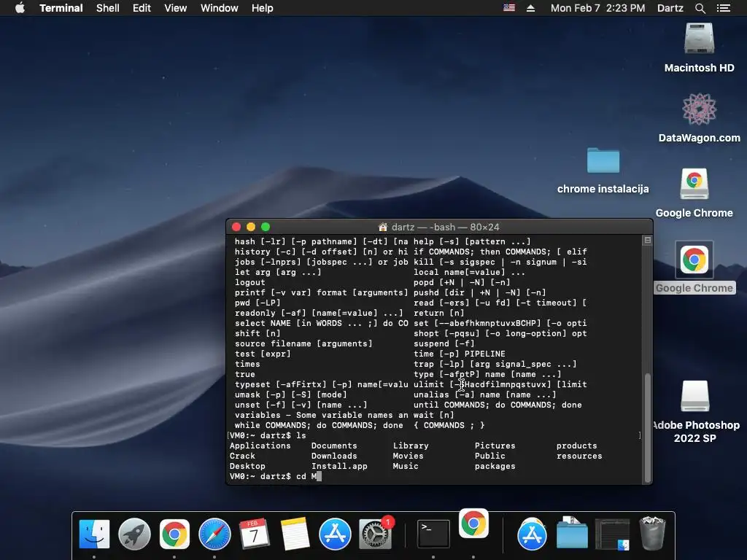747x560 pixels.
Task: Click the 'test [expr]' line
Action: [x=263, y=354]
